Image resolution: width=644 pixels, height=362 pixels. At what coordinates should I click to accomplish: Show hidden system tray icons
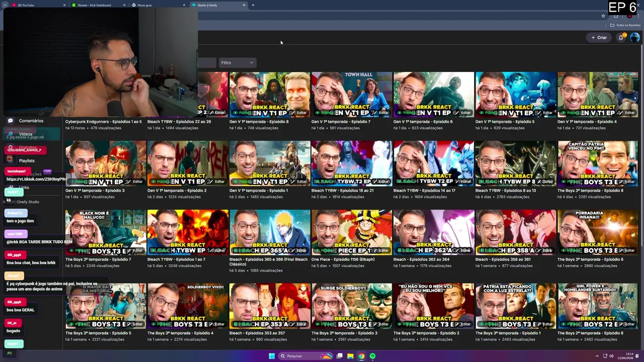click(597, 356)
